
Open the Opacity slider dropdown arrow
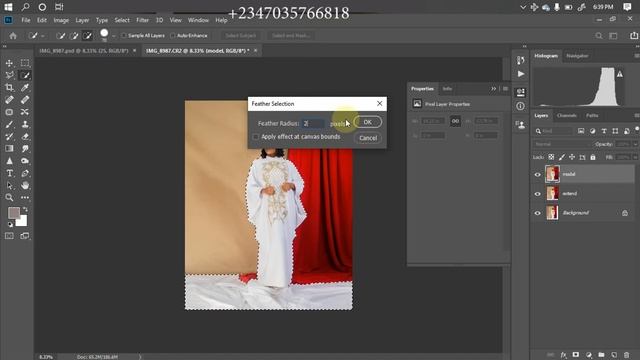click(x=635, y=144)
